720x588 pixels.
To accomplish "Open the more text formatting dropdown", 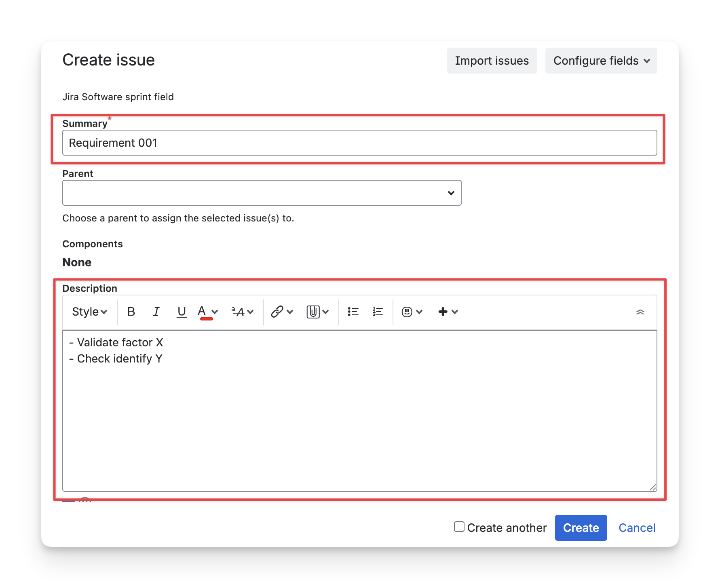I will (242, 312).
